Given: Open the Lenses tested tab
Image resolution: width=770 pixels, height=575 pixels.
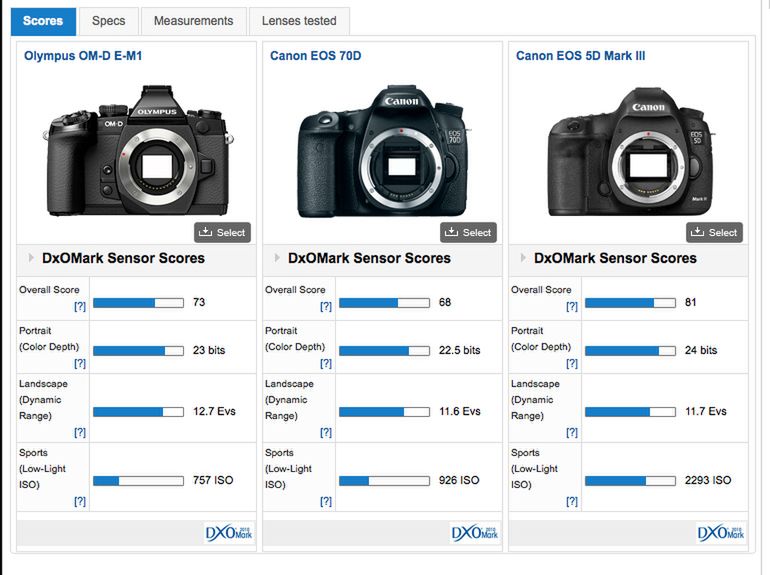Looking at the screenshot, I should point(299,21).
